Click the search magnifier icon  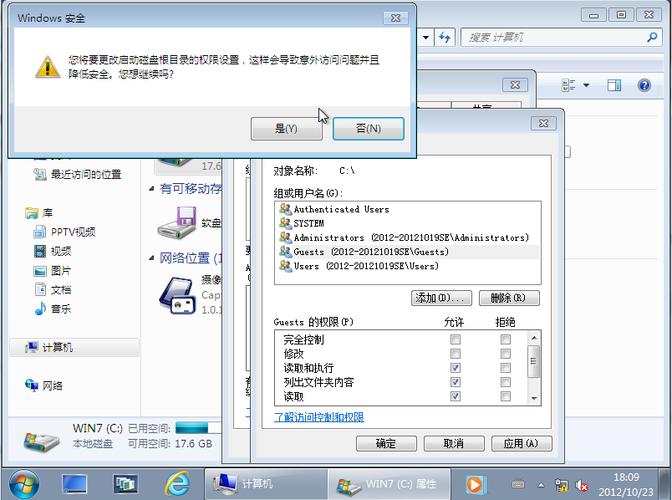pyautogui.click(x=652, y=37)
